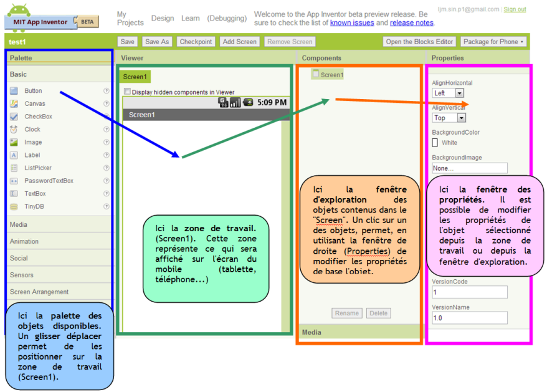Click the BackgroundImage None field
Viewport: 547px width, 392px height.
click(470, 168)
